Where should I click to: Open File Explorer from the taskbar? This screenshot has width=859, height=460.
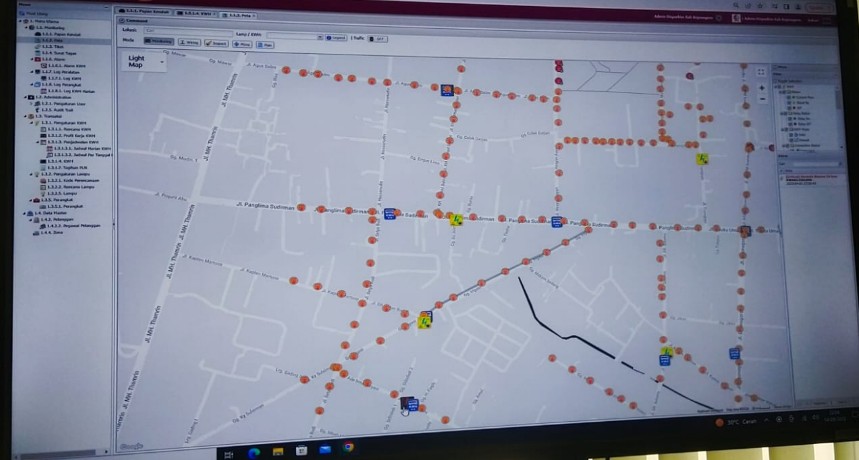pos(277,451)
